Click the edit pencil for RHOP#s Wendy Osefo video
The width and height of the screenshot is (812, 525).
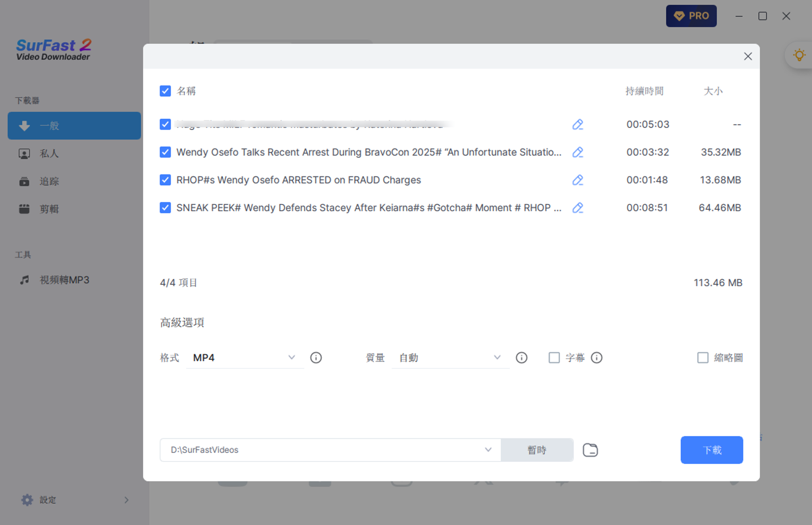pos(577,180)
